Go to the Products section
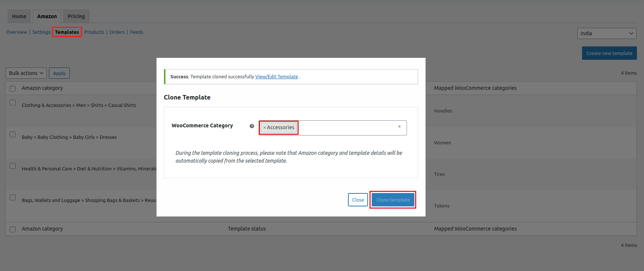Screen dimensions: 644x271 (94, 32)
